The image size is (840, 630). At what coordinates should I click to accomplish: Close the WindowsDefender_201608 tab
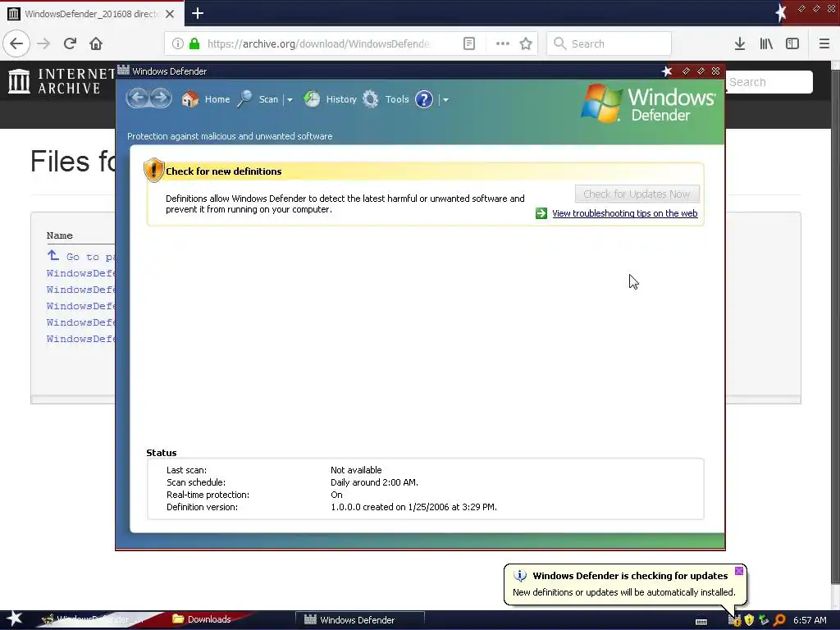coord(170,14)
